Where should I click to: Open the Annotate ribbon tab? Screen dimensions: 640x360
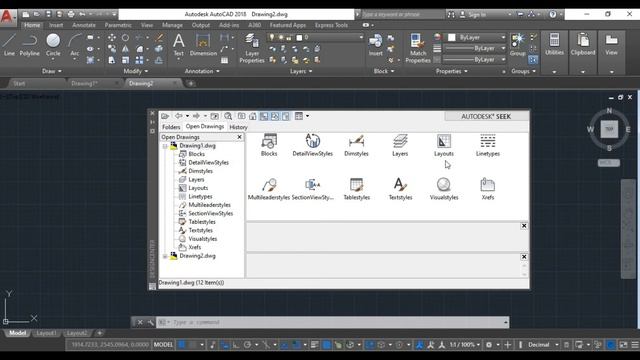(x=84, y=25)
